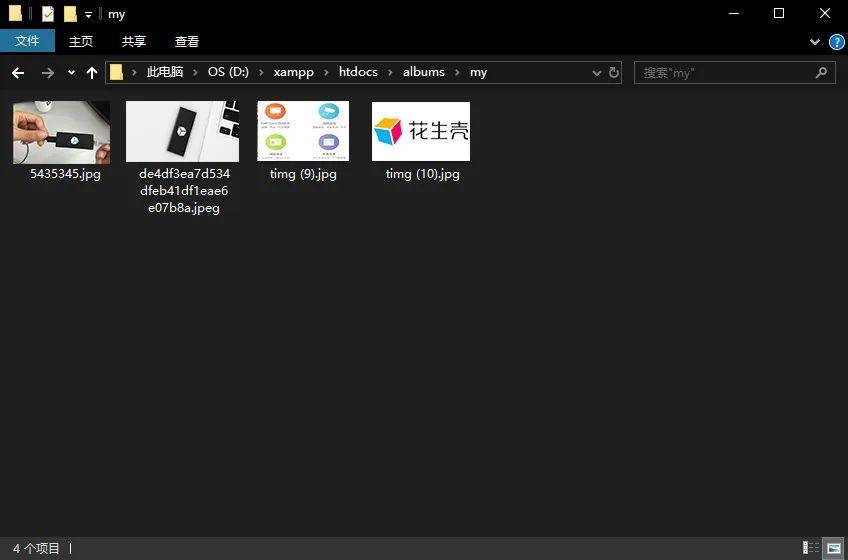
Task: Close the my window
Action: pos(825,14)
